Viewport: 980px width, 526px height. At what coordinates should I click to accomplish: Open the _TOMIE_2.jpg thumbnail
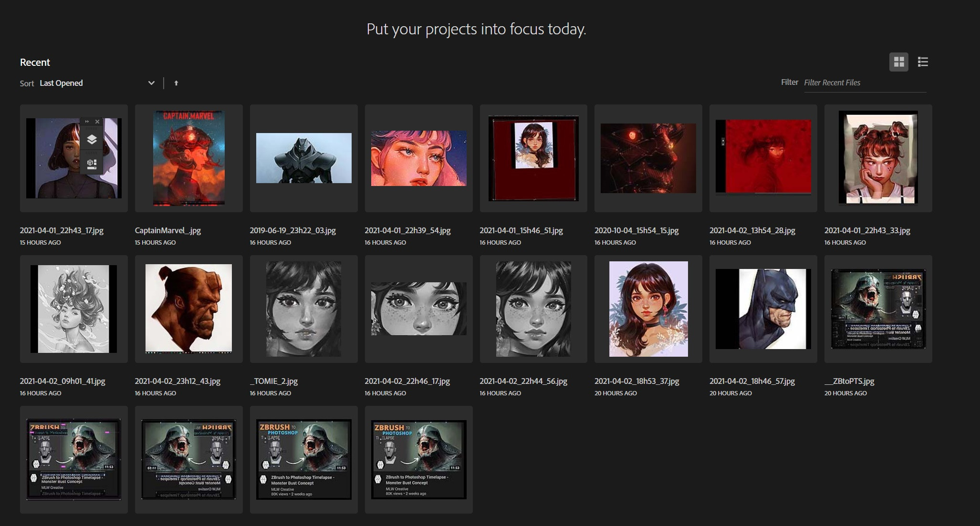coord(304,309)
